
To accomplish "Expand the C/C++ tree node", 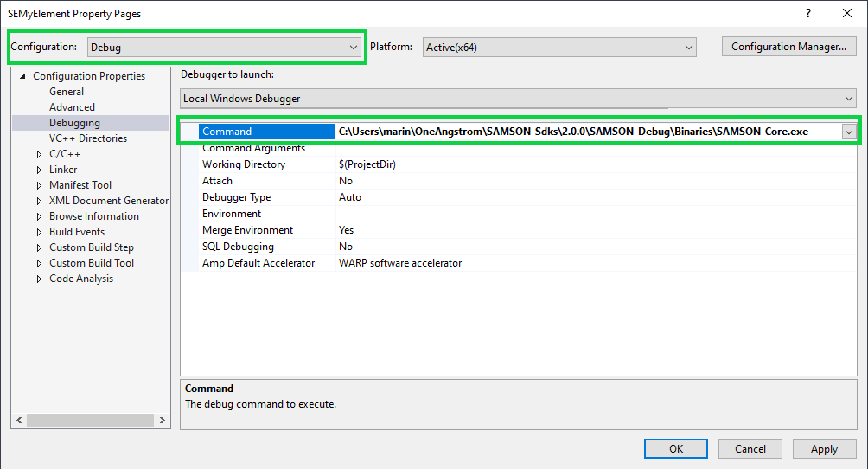I will (39, 154).
